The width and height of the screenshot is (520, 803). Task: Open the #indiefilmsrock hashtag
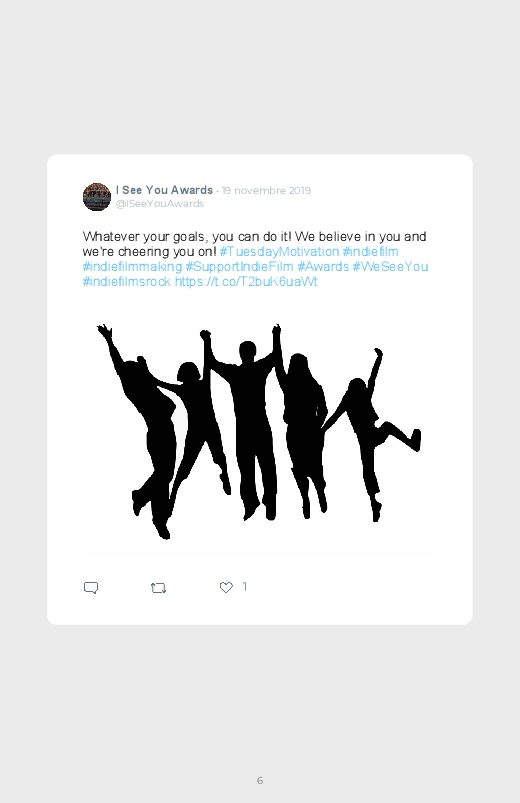tap(127, 282)
